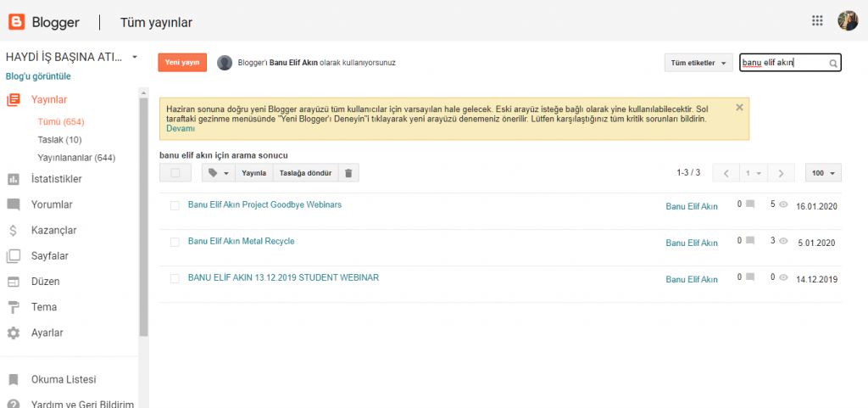The image size is (868, 408).
Task: Select Taslak (10) filter
Action: [x=59, y=139]
